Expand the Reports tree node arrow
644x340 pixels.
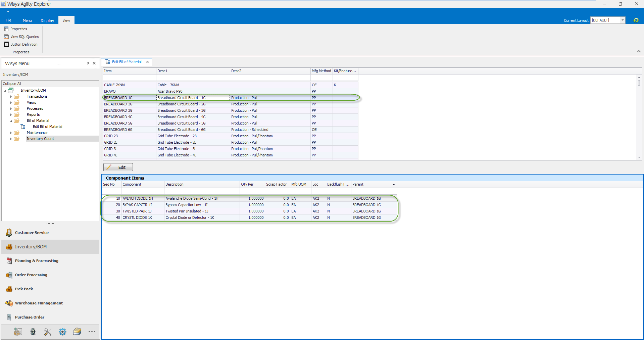point(11,115)
